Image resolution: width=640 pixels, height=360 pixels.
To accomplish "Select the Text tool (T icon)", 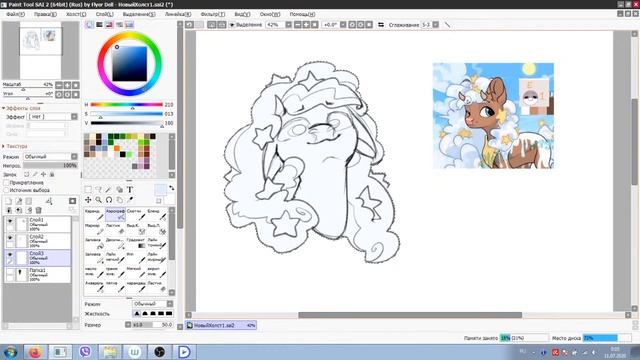I will (130, 189).
